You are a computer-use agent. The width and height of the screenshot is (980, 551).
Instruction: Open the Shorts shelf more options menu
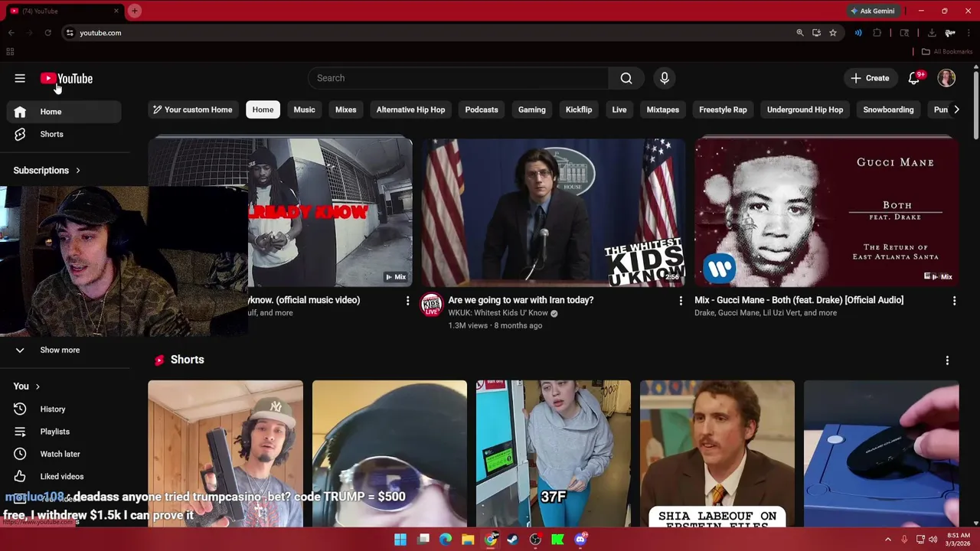click(947, 360)
